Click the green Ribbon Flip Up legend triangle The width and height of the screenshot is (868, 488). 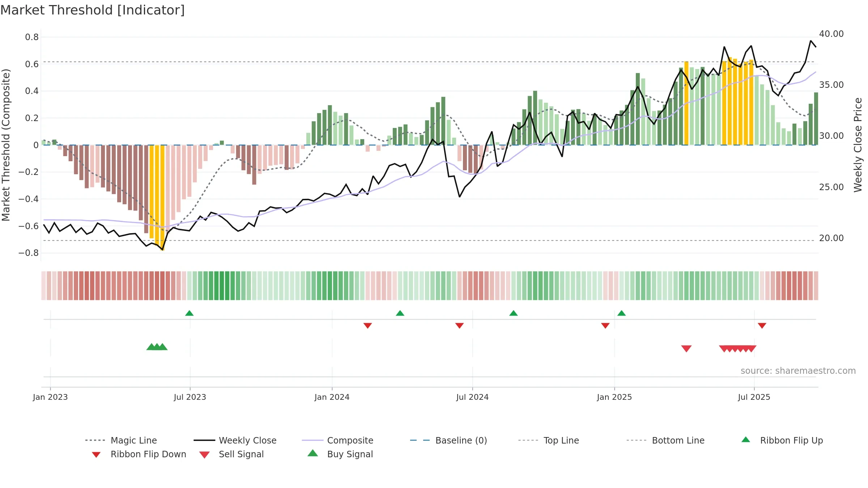(x=746, y=440)
